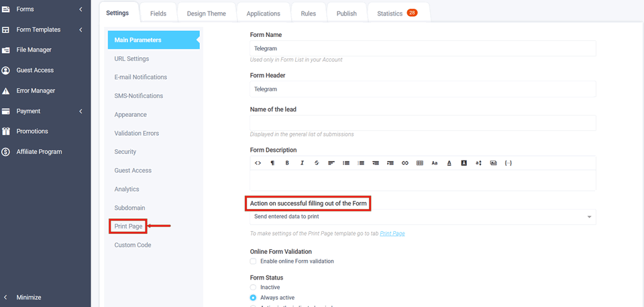644x307 pixels.
Task: Insert a table in Form Description
Action: point(419,163)
